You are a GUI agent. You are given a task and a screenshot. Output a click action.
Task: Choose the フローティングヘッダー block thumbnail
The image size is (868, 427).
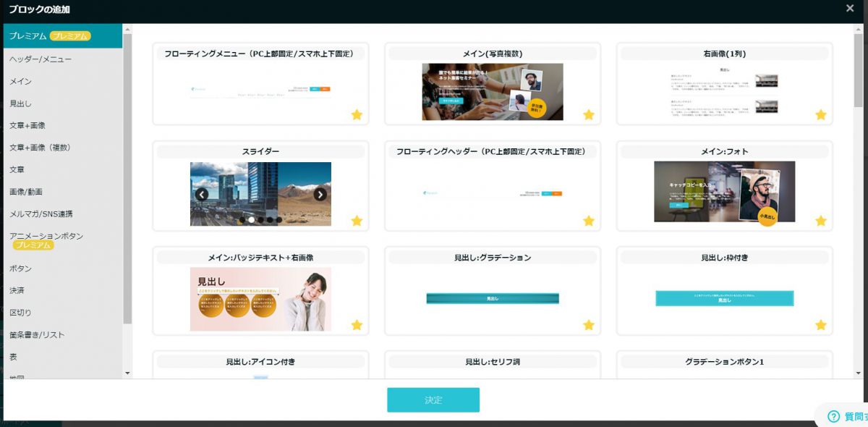click(492, 194)
